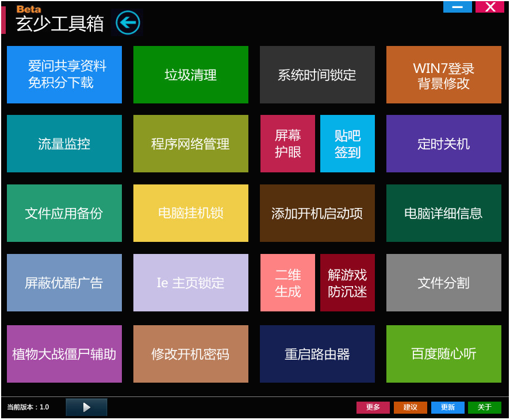Click the 更多 button
Viewport: 510px width, 420px height.
pos(373,407)
